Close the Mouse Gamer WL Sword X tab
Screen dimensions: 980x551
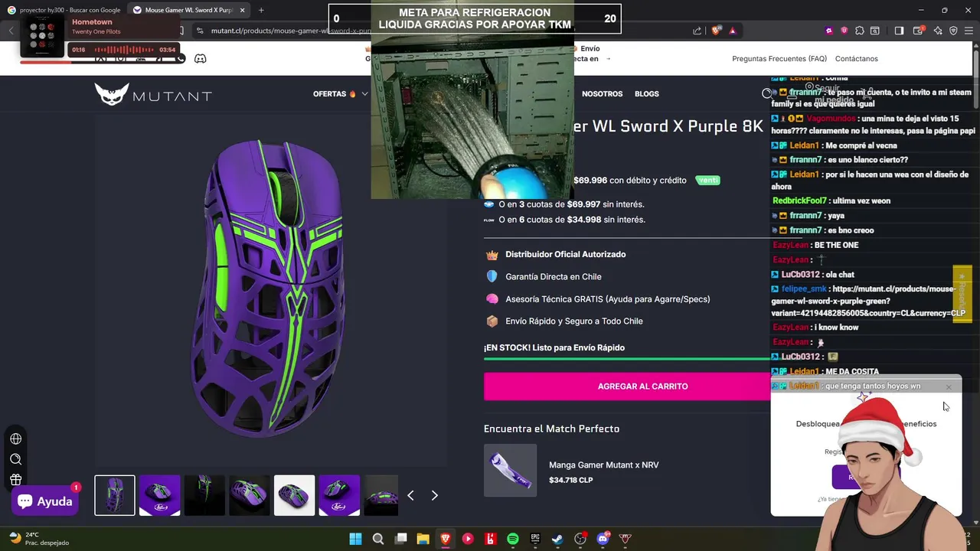243,10
